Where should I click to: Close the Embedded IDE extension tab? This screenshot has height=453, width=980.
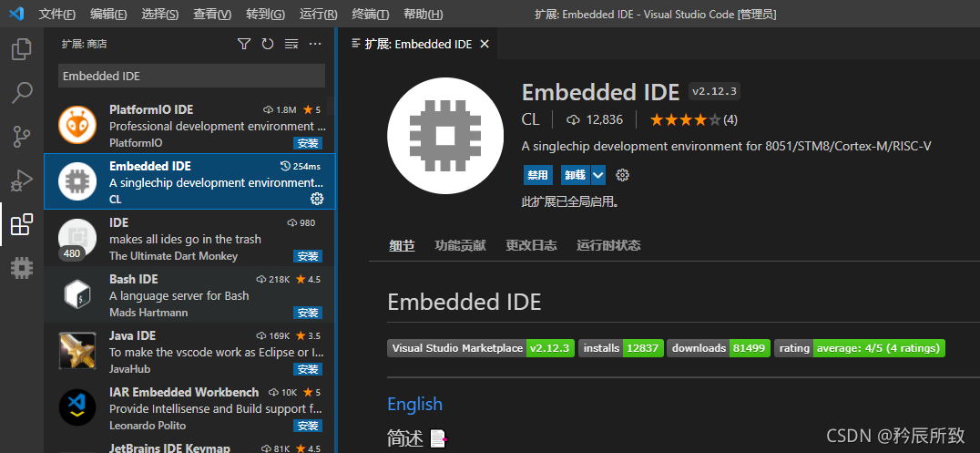485,44
